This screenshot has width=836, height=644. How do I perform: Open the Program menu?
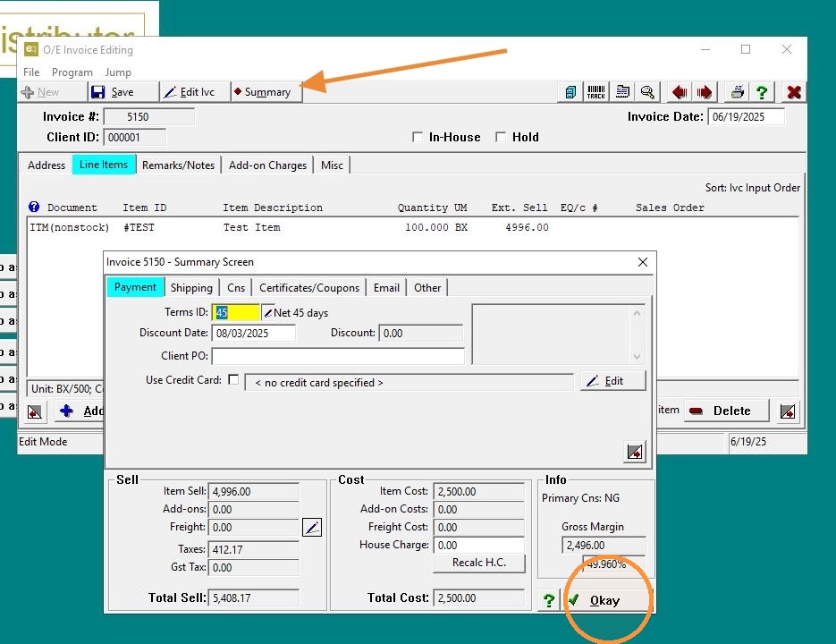(x=72, y=72)
